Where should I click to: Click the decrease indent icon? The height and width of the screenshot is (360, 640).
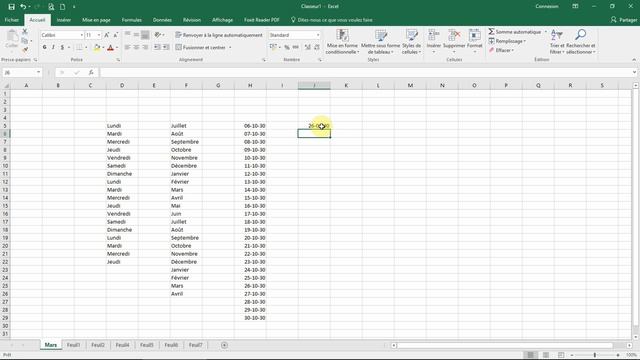157,47
